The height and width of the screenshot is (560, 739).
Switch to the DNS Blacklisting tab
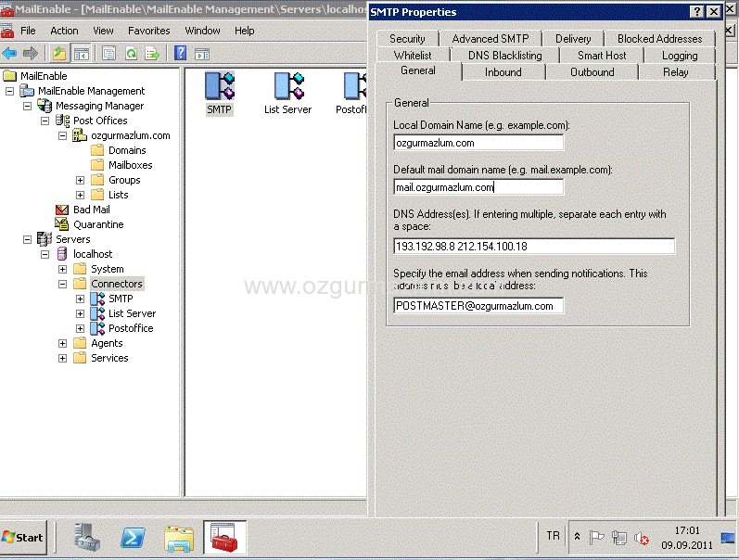504,55
